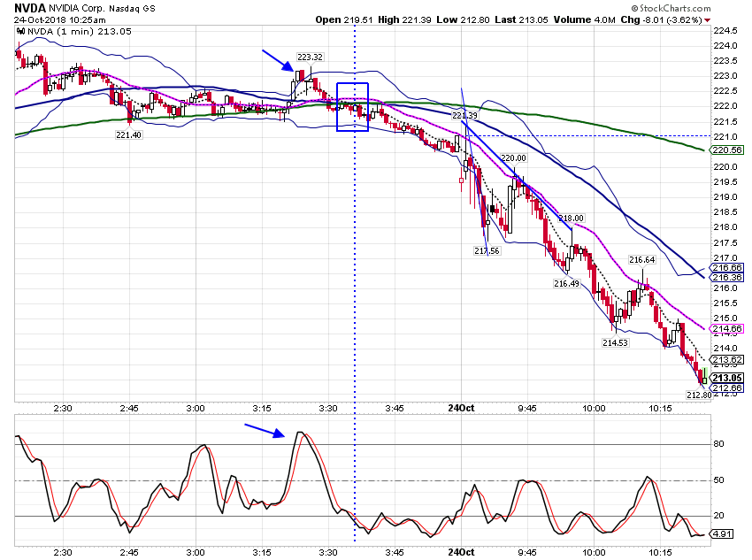Click the NVDA ticker symbol title

(30, 8)
